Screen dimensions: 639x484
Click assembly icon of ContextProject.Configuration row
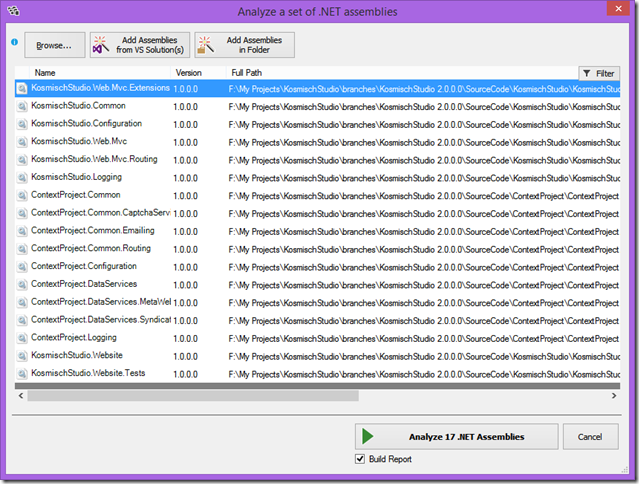coord(22,267)
